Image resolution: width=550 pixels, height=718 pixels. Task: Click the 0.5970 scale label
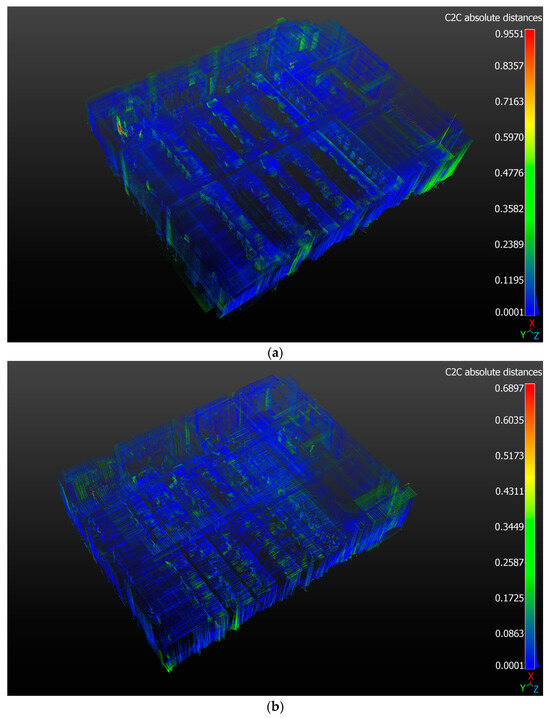(509, 137)
